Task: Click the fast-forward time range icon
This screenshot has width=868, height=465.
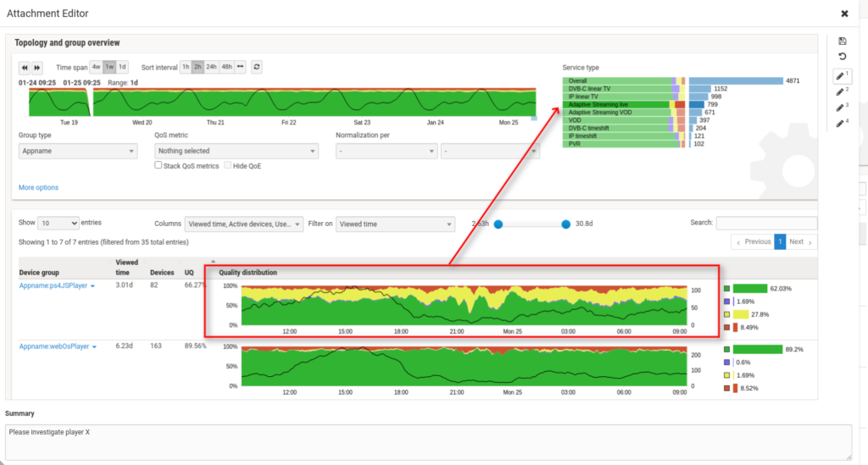Action: pyautogui.click(x=37, y=67)
